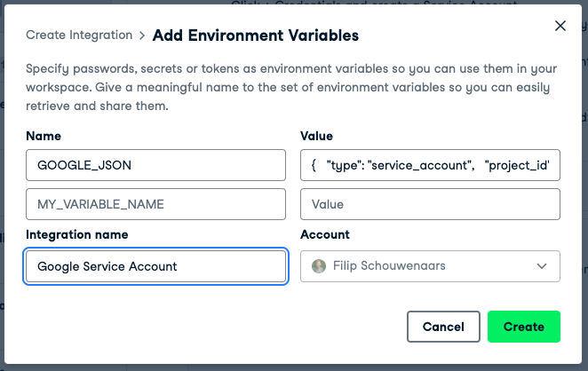Focus the GOOGLE_JSON name field
Screen dimensions: 588x371
click(x=156, y=165)
